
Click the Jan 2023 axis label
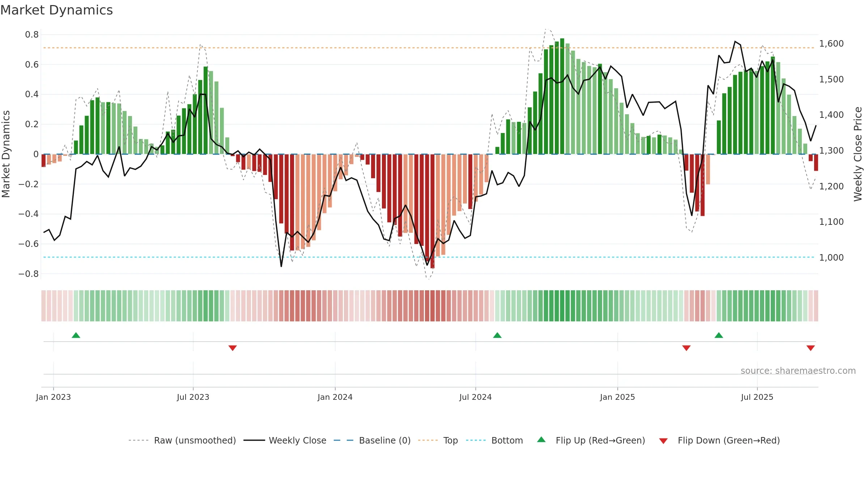[54, 397]
